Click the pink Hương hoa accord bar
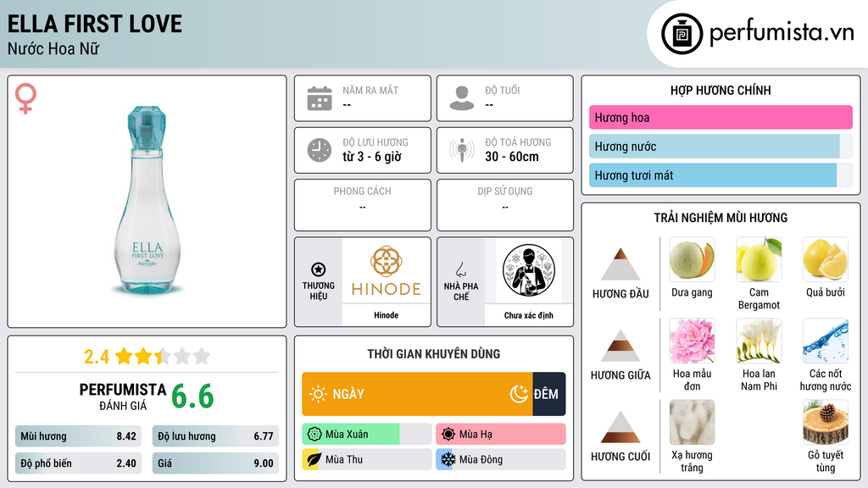The width and height of the screenshot is (868, 488). point(721,117)
